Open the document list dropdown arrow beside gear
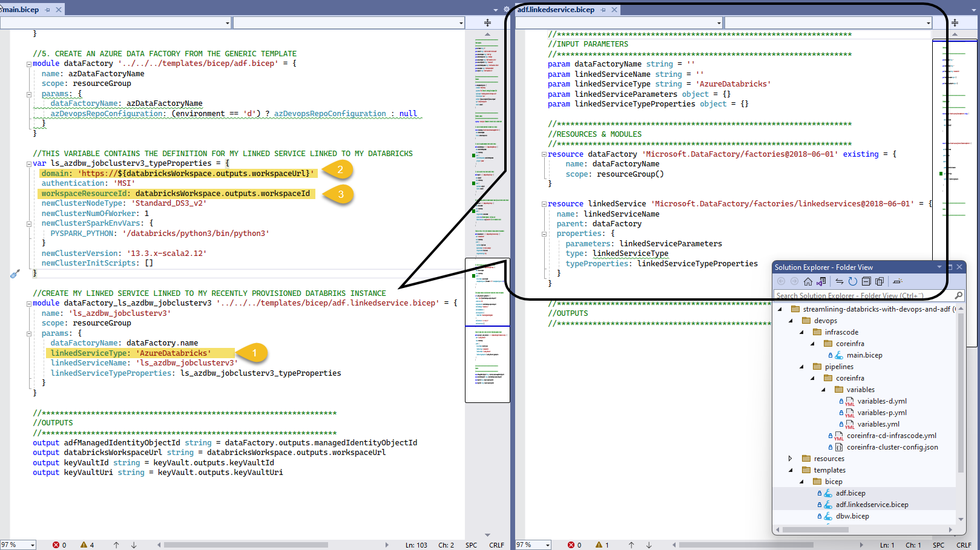The width and height of the screenshot is (980, 550). pos(496,10)
